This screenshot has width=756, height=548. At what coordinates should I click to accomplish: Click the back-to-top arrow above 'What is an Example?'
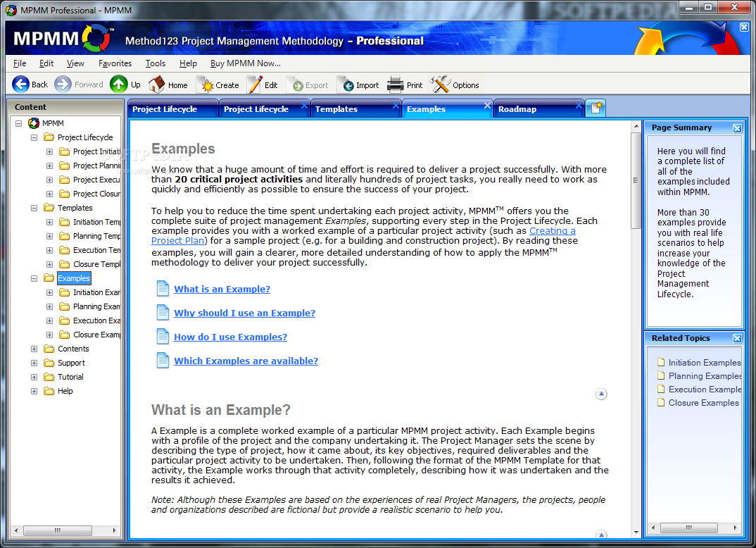click(x=601, y=394)
